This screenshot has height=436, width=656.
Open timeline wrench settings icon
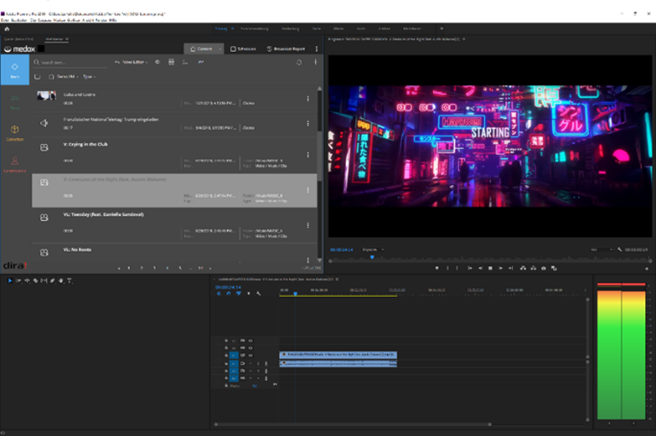tap(259, 293)
